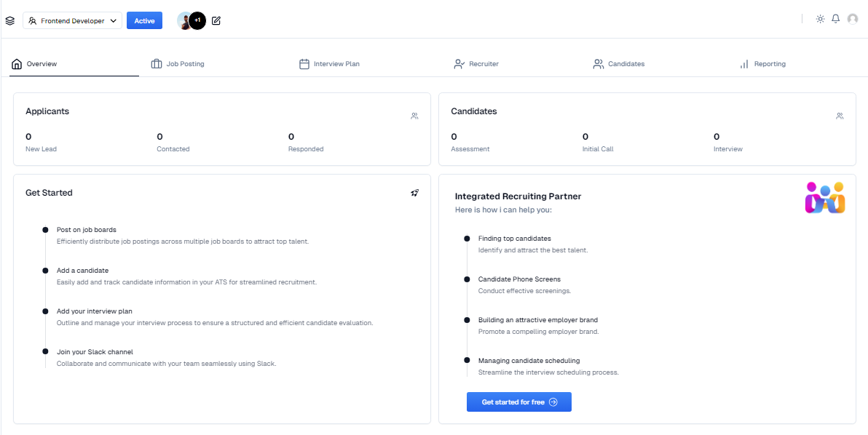Click the Interview candidates stat
The image size is (868, 435).
click(x=728, y=142)
